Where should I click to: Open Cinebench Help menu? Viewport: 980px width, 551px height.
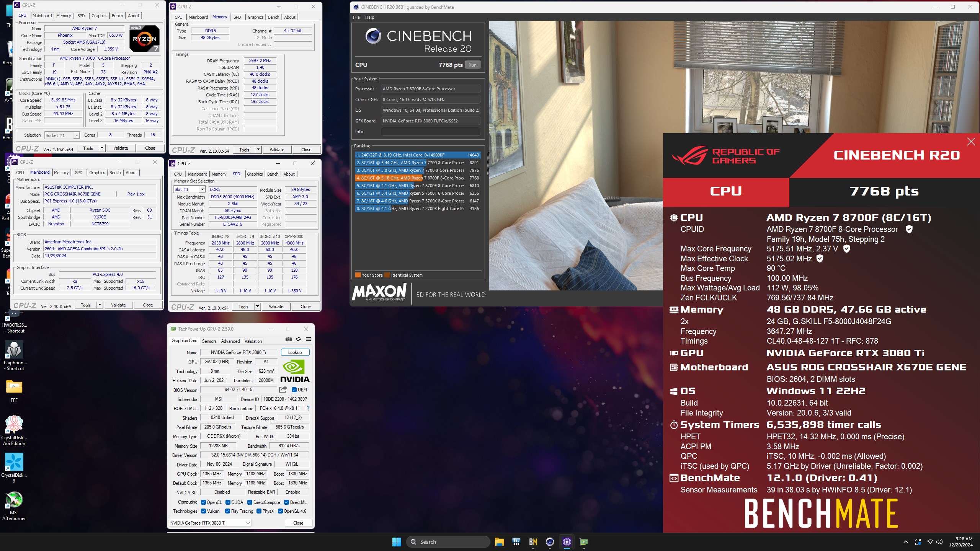[x=370, y=17]
